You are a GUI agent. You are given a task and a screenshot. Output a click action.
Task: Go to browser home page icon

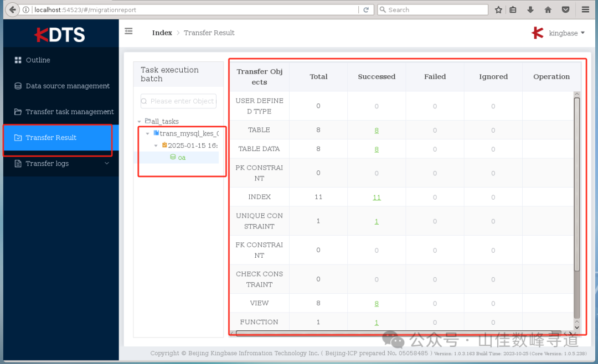pyautogui.click(x=548, y=10)
